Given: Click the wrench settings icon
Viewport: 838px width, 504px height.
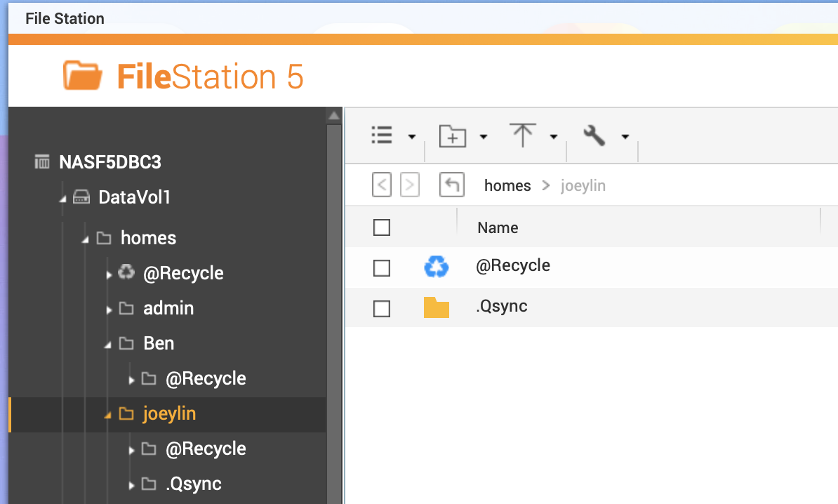Looking at the screenshot, I should [x=594, y=135].
